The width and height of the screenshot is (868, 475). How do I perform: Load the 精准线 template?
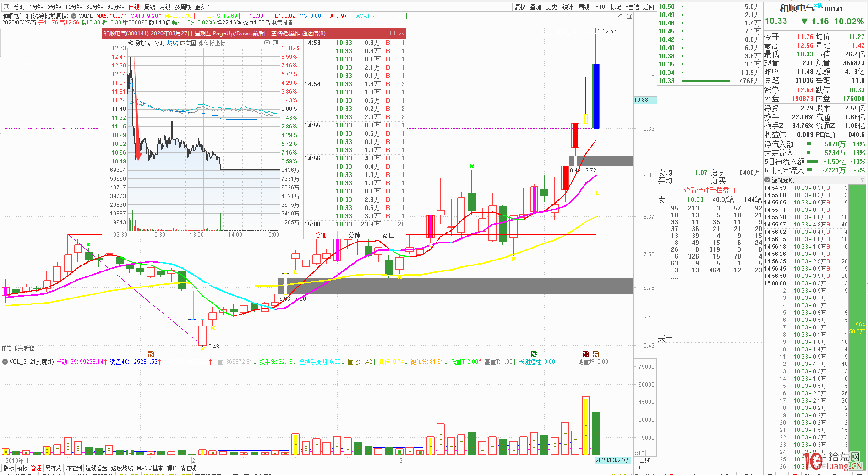pos(188,468)
